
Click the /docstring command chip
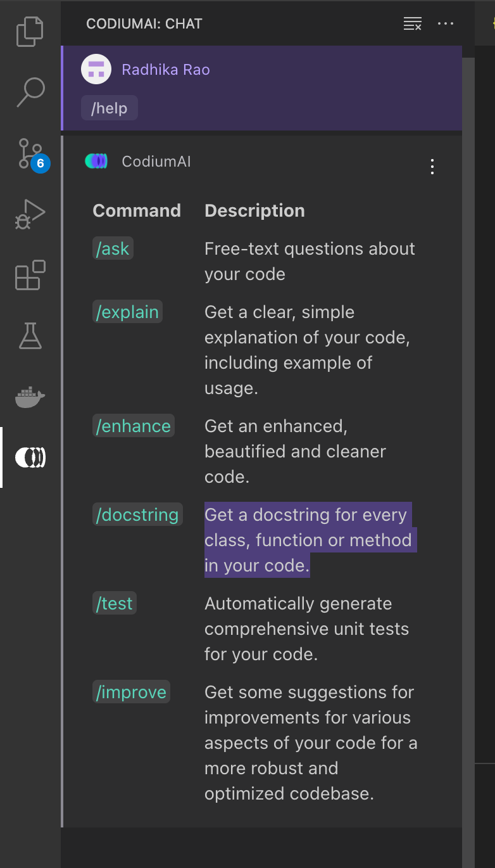coord(137,514)
